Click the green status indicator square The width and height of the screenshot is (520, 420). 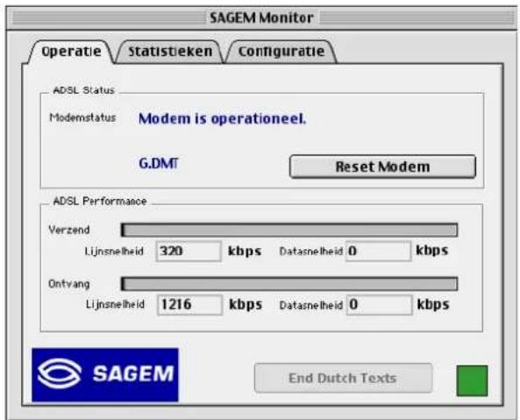click(473, 381)
